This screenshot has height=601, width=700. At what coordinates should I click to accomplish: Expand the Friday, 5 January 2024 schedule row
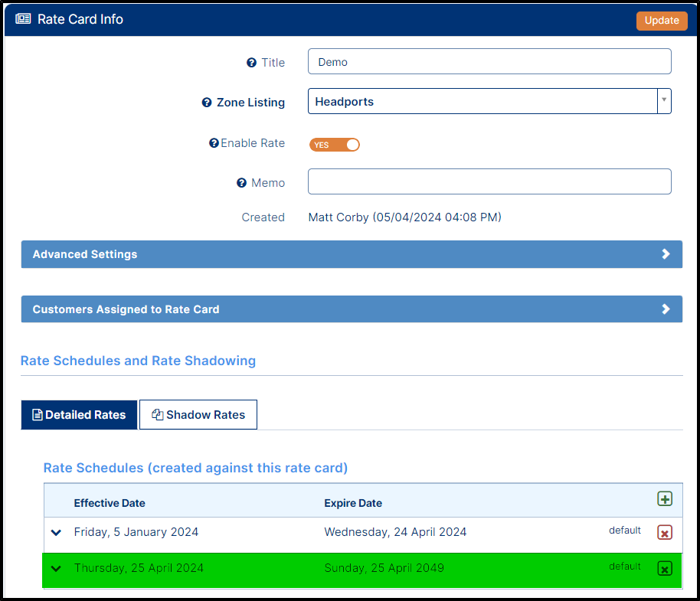point(56,532)
